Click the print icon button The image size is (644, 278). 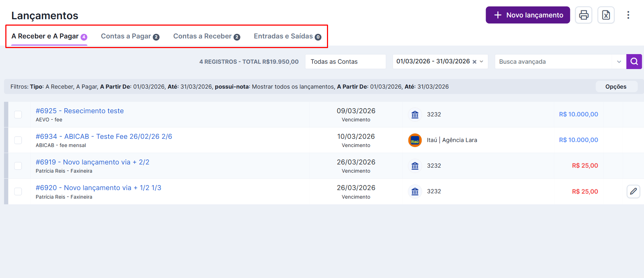(584, 15)
